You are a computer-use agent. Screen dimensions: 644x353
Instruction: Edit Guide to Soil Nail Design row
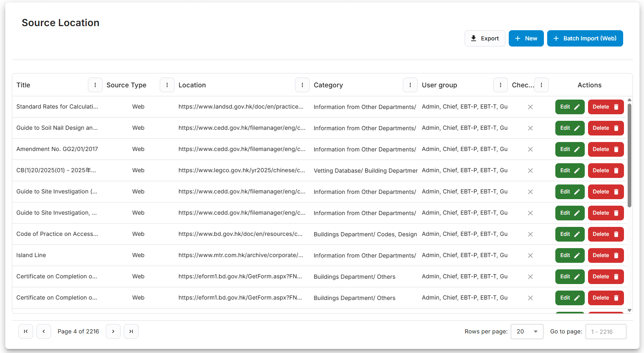[570, 128]
